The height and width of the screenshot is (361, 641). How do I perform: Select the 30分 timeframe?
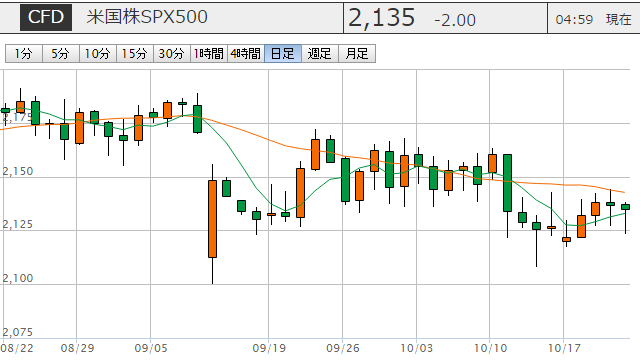coord(172,54)
